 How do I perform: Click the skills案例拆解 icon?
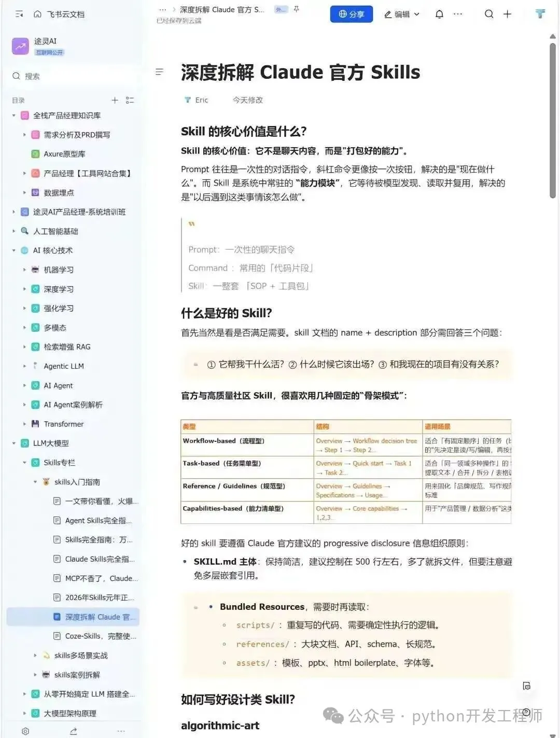tap(46, 675)
